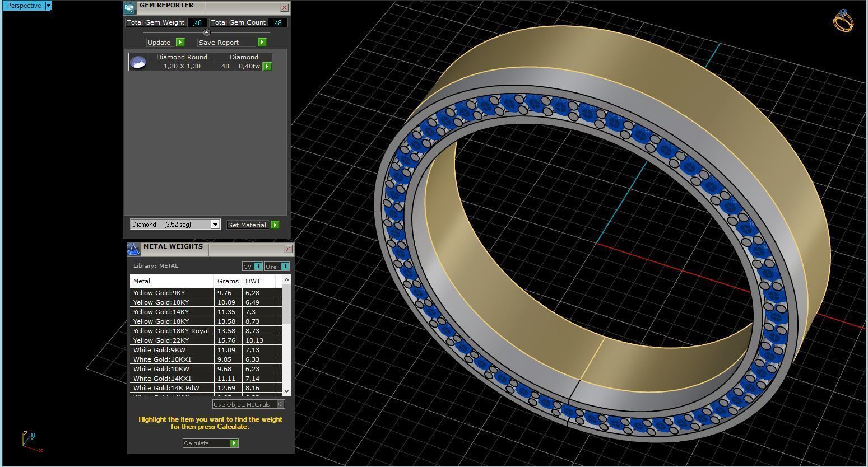The height and width of the screenshot is (467, 868).
Task: Select the White Gold:14K PdW row
Action: click(x=206, y=388)
